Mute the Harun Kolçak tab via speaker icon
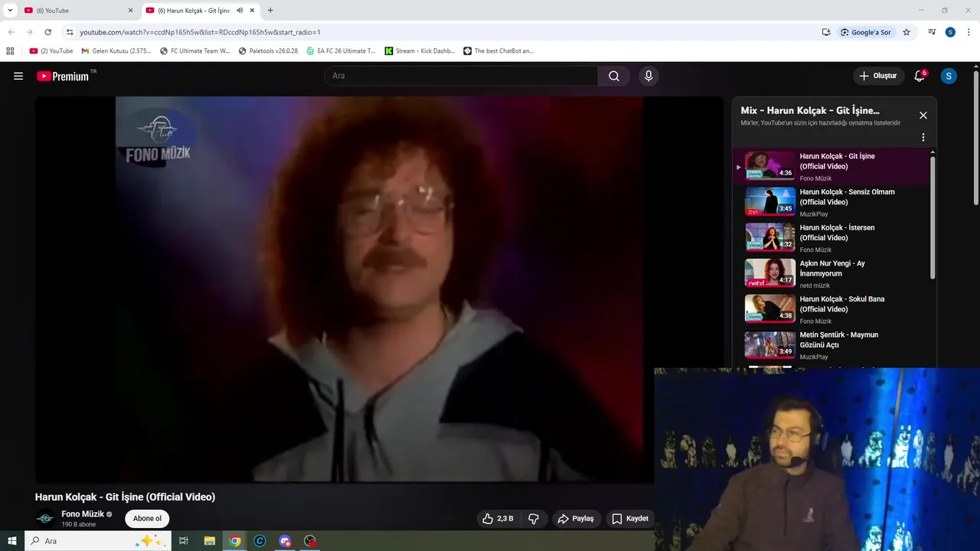 240,11
